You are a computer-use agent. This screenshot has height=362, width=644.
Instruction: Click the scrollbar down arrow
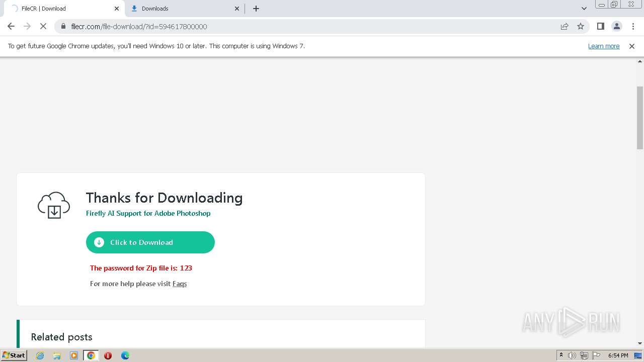point(640,343)
